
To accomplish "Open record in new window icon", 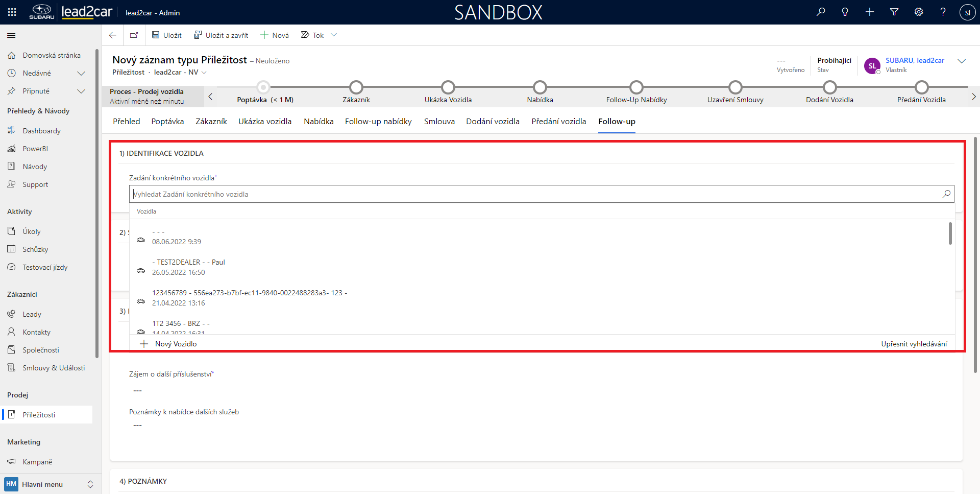I will pos(134,35).
